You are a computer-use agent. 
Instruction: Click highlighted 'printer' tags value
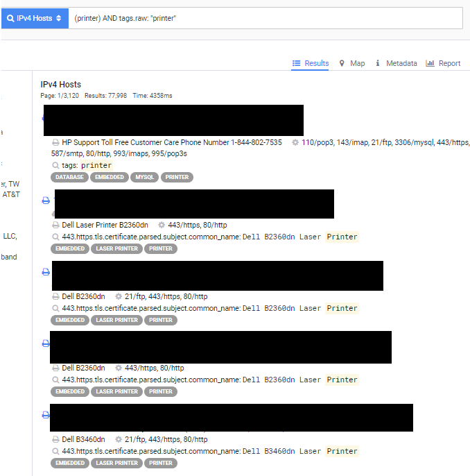[x=96, y=165]
